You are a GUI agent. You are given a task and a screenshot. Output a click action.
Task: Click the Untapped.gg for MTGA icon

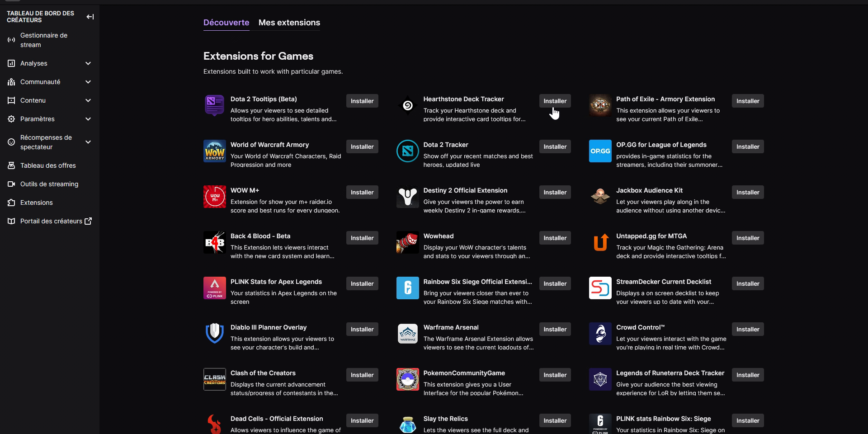point(600,242)
